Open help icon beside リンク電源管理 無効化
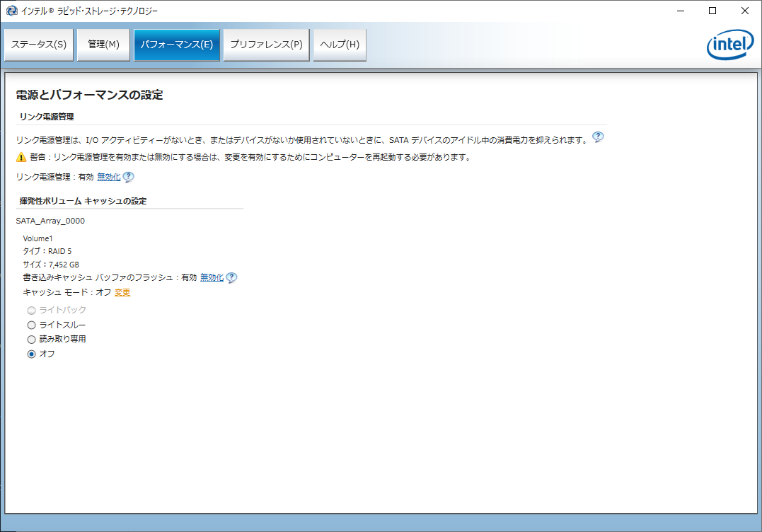The image size is (762, 532). pyautogui.click(x=128, y=178)
